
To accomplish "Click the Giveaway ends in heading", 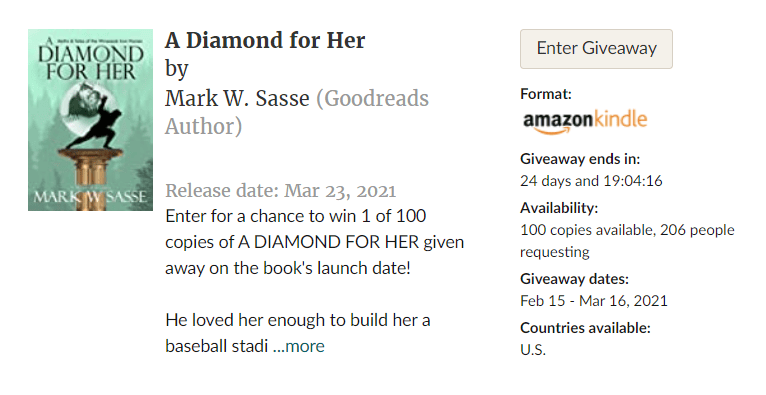I will click(580, 159).
